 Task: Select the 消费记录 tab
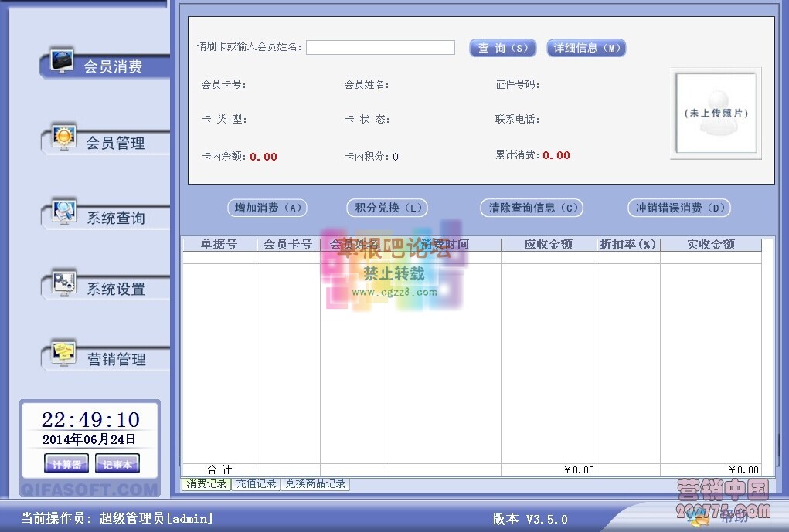206,484
